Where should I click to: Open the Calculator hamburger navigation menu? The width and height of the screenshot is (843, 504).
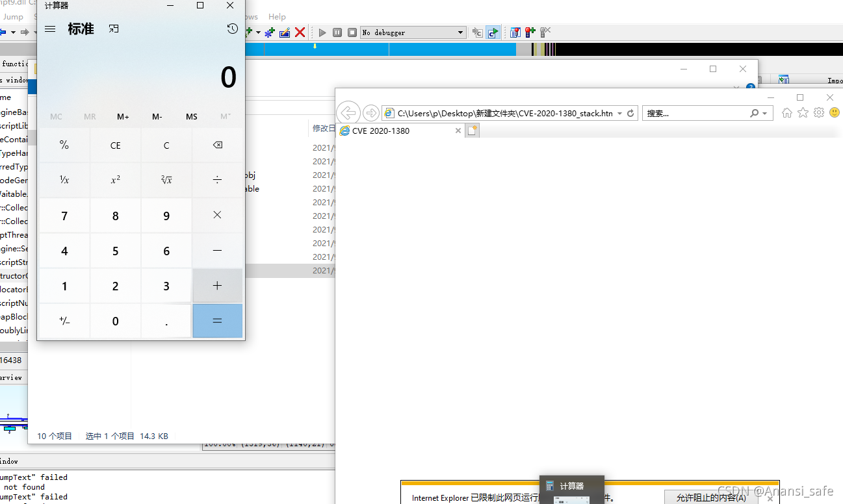click(x=50, y=29)
